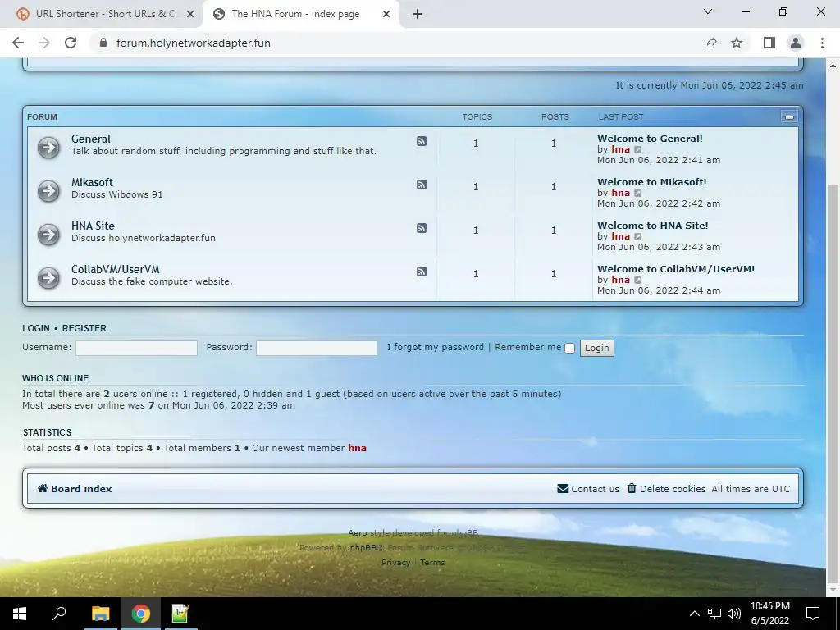The width and height of the screenshot is (840, 630).
Task: Collapse the forum category with the minus button
Action: 789,116
